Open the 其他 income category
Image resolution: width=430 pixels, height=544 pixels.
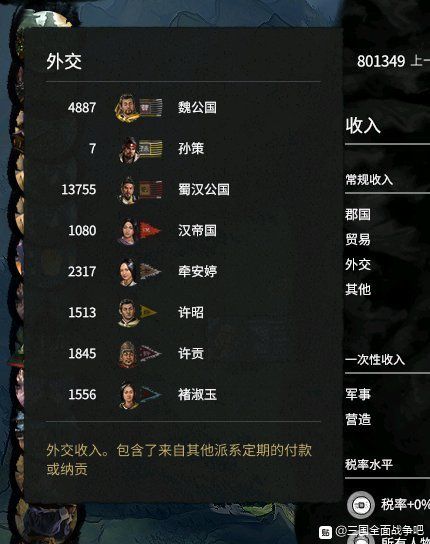point(358,289)
